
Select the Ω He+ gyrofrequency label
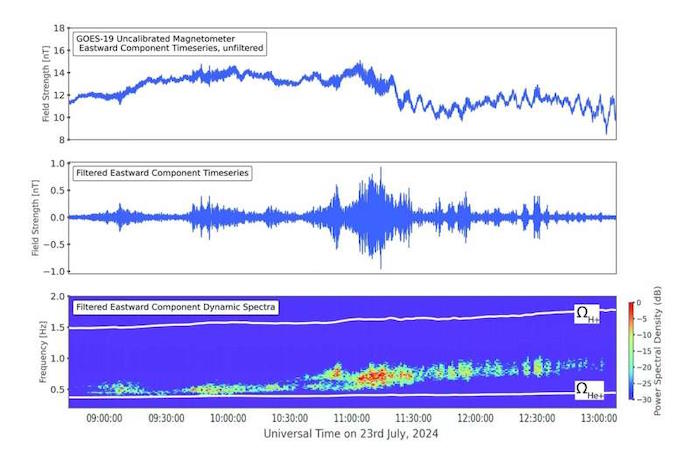click(590, 390)
